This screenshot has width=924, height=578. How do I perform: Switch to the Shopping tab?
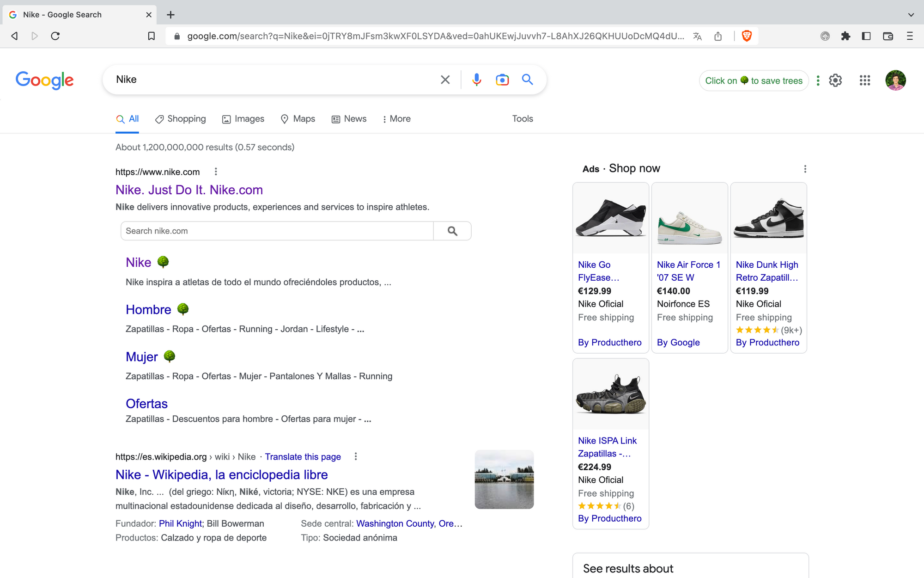[x=181, y=119]
